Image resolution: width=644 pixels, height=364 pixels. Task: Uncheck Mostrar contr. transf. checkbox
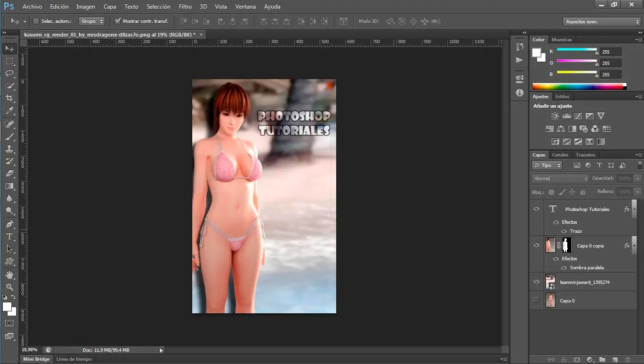(x=118, y=21)
